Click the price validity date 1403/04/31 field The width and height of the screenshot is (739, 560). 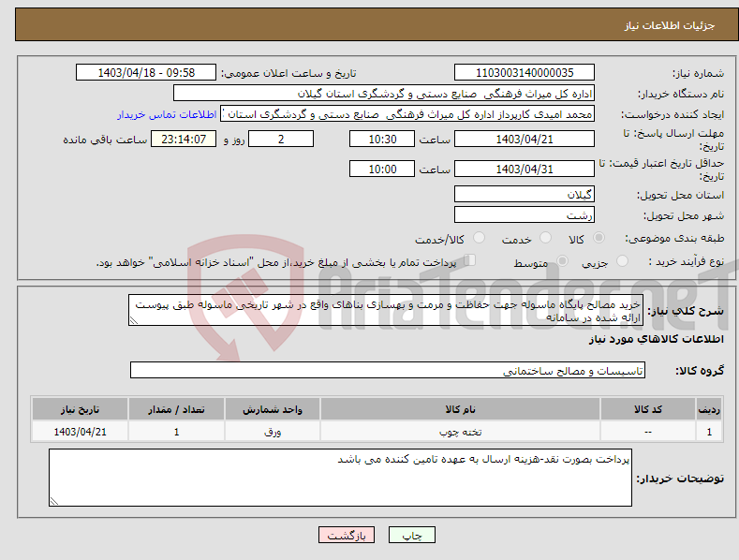click(x=525, y=169)
